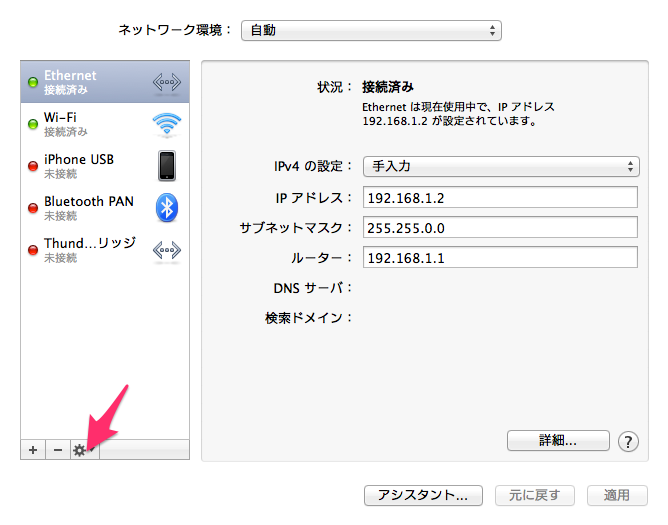Click the red status dot beside iPhone USB
This screenshot has width=668, height=525.
point(33,166)
